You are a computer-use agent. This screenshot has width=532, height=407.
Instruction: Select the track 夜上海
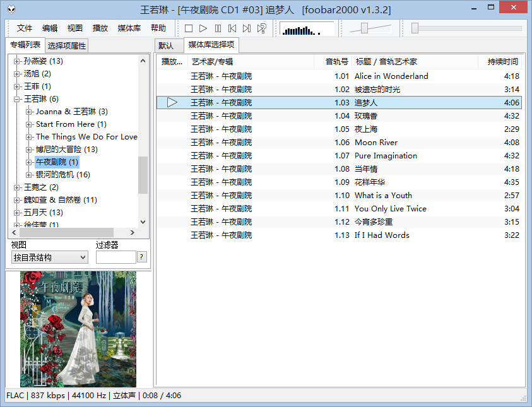point(340,129)
